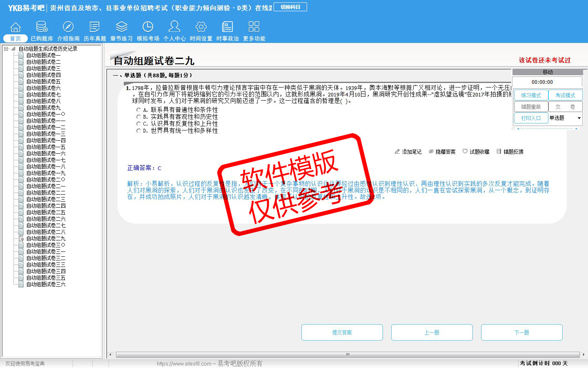Viewport: 588px width, 368px height.
Task: Open the 单选题 question type dropdown
Action: [579, 118]
